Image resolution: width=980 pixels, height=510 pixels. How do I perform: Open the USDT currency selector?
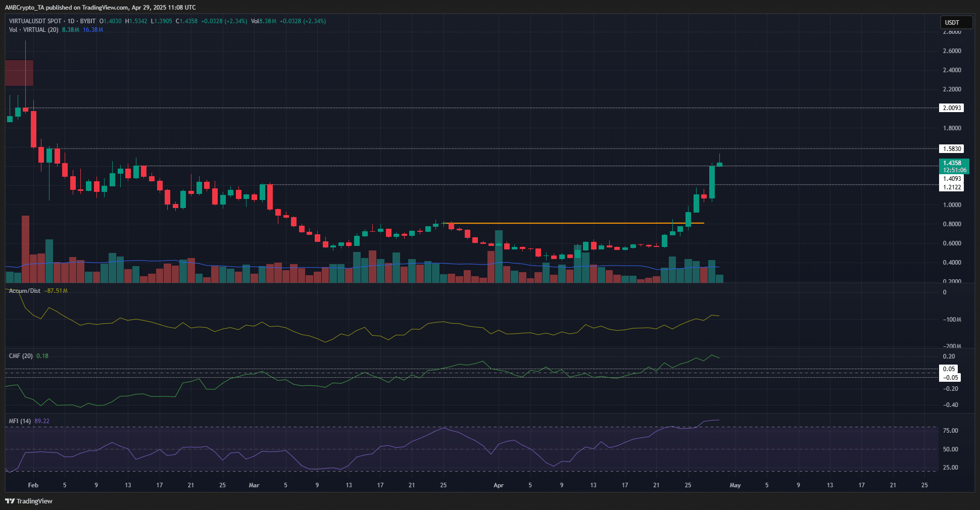[956, 22]
